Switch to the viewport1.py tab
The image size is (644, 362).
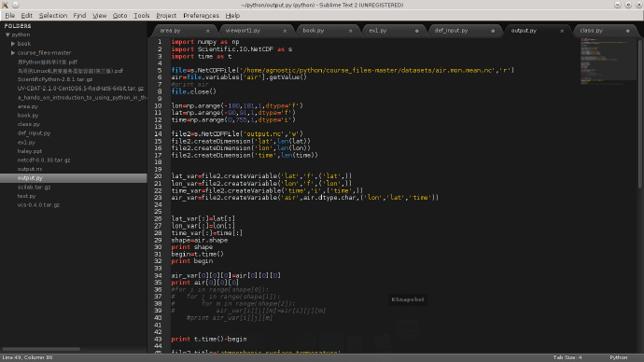243,31
